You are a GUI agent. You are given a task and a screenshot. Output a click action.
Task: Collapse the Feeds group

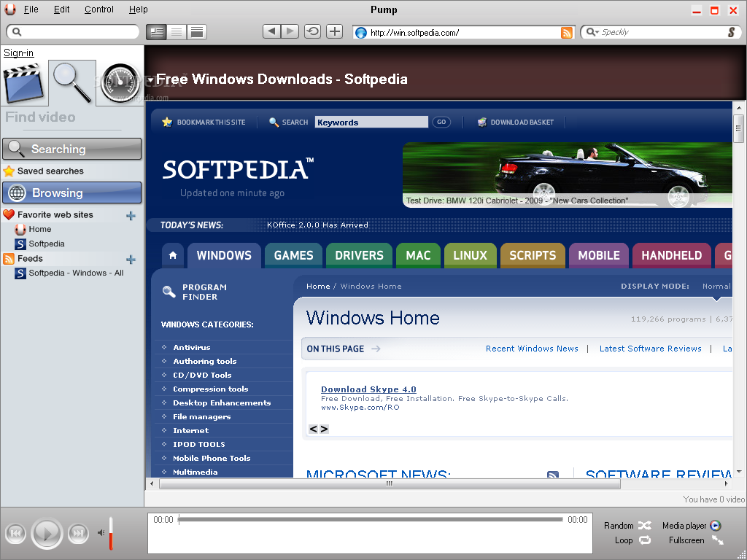coord(9,259)
